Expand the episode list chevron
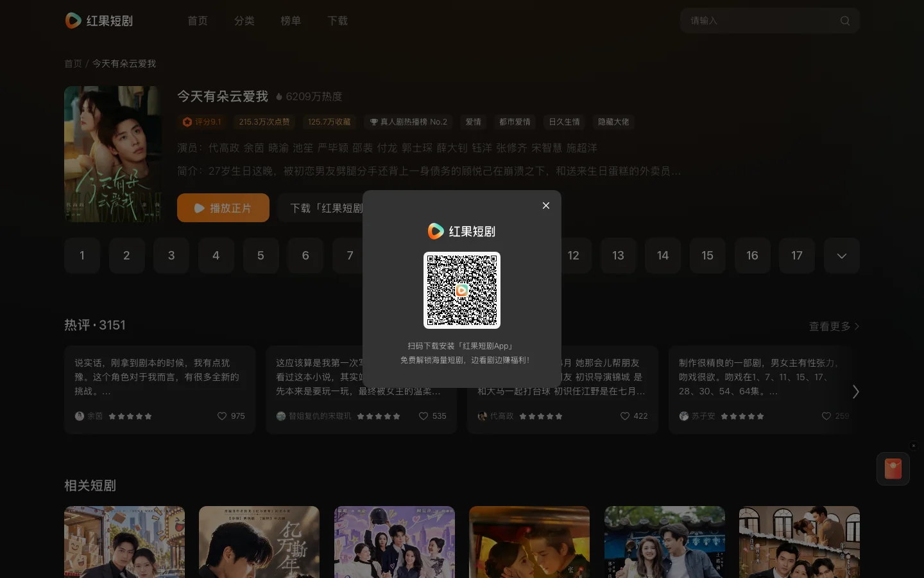 842,256
